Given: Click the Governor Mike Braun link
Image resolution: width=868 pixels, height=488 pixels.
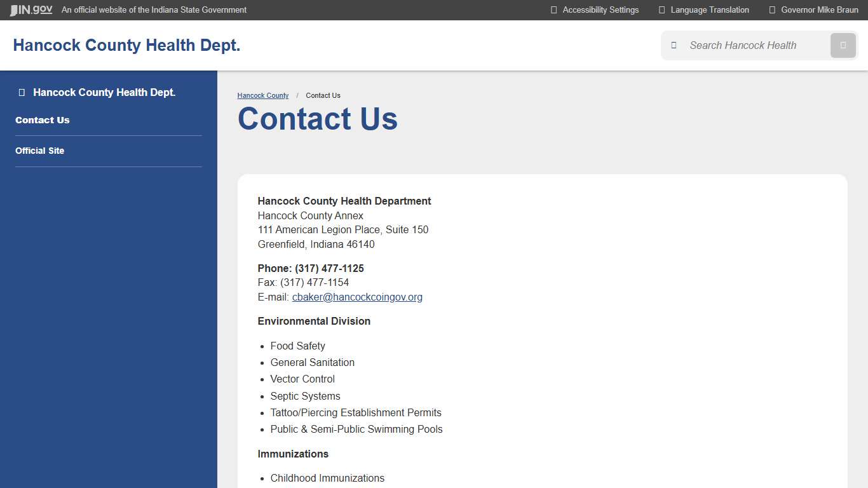Looking at the screenshot, I should [x=819, y=10].
